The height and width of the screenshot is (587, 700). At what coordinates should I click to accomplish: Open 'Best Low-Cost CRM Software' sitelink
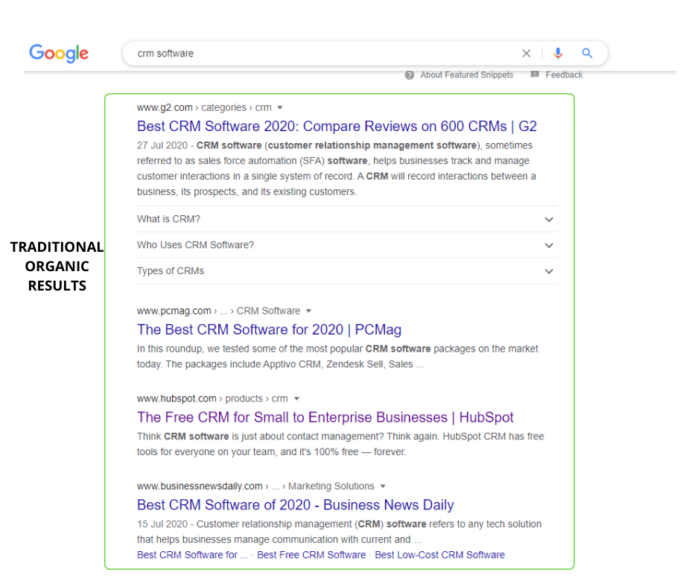(x=440, y=555)
